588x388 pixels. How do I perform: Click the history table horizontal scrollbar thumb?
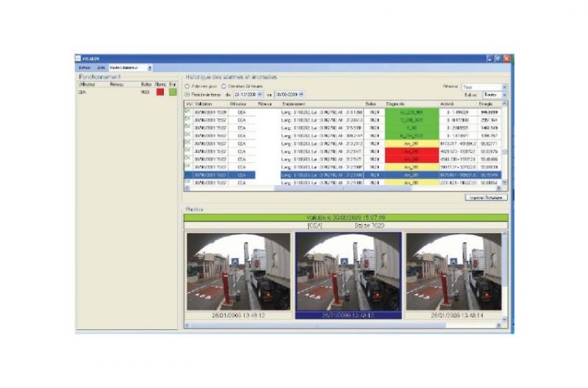343,188
